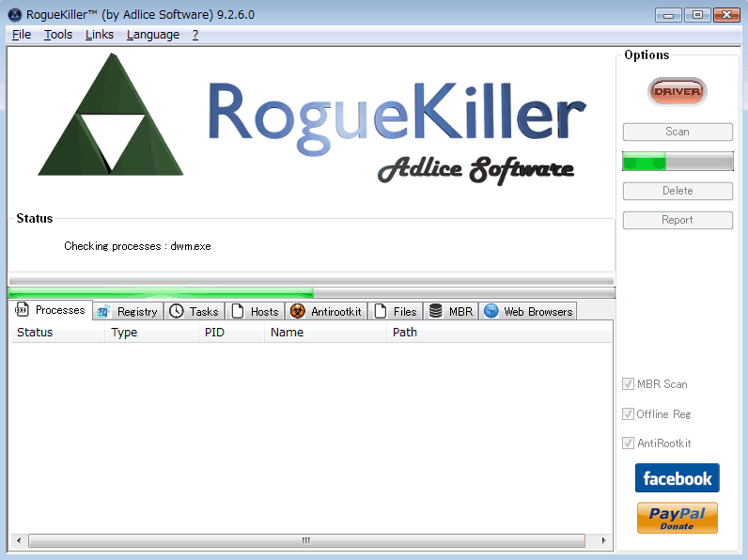Switch to the Web Browsers tab

(528, 312)
